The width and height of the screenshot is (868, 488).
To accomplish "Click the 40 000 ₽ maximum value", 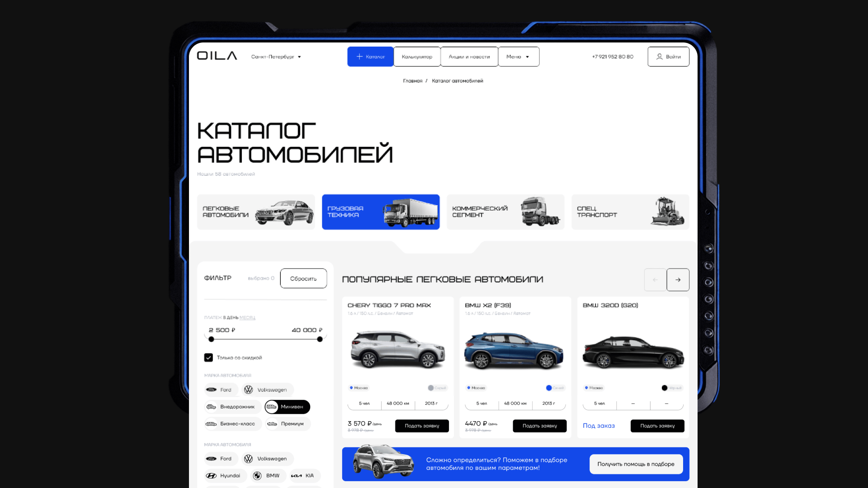I will [307, 330].
